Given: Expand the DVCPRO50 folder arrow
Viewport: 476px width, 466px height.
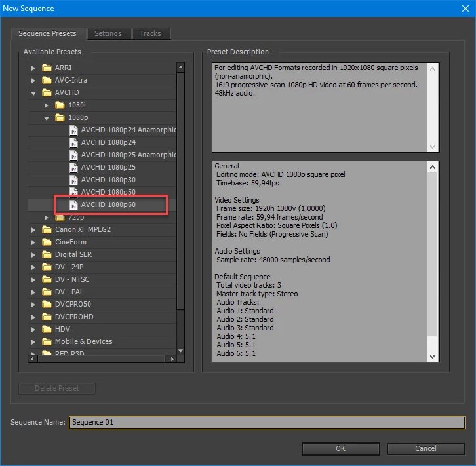Looking at the screenshot, I should pyautogui.click(x=33, y=305).
